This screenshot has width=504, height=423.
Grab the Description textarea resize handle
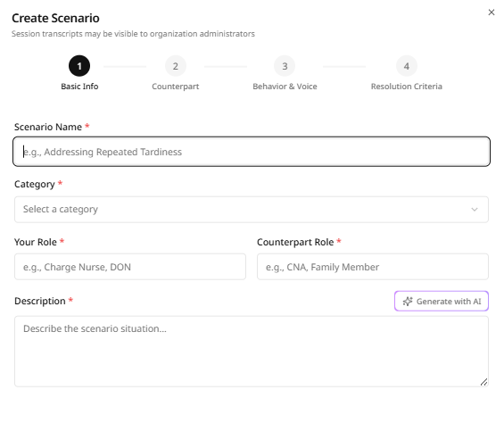pos(483,382)
